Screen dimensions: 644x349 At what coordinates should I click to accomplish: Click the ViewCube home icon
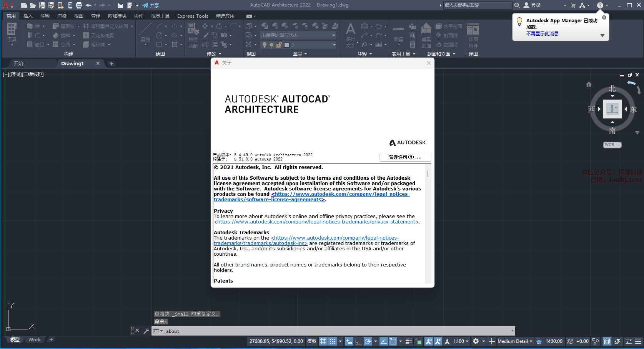click(x=589, y=84)
